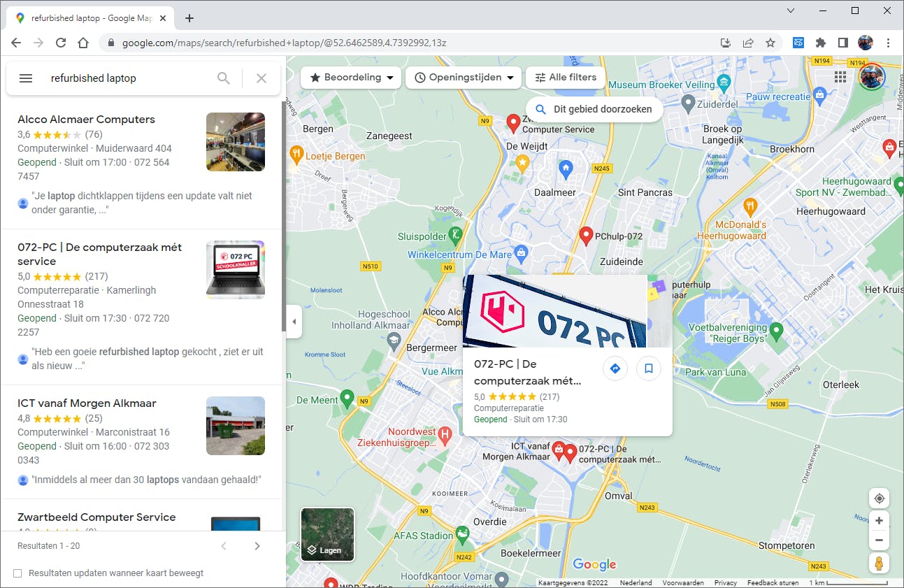Go to previous results page
This screenshot has width=904, height=588.
point(224,546)
